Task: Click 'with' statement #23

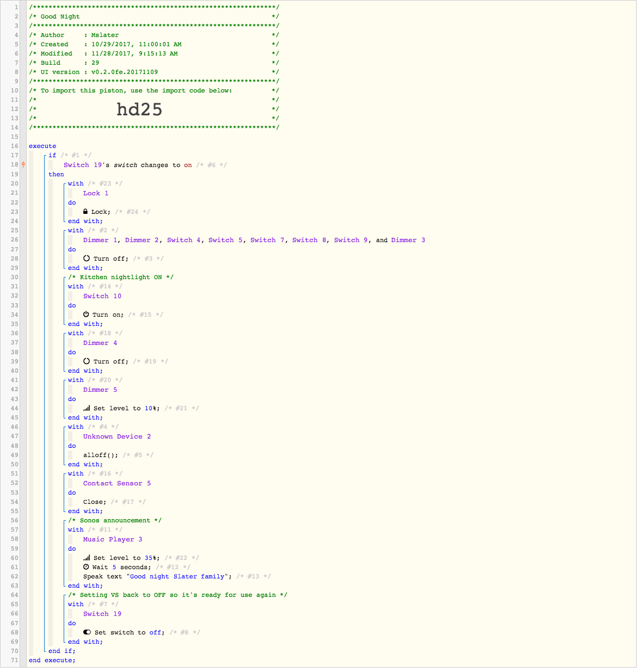Action: pos(76,183)
